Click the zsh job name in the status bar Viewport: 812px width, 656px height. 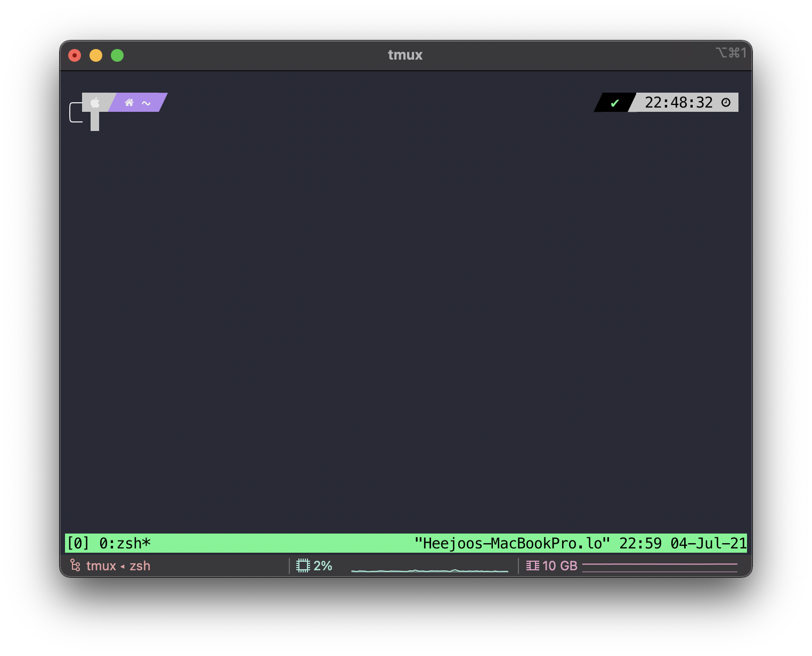[140, 566]
